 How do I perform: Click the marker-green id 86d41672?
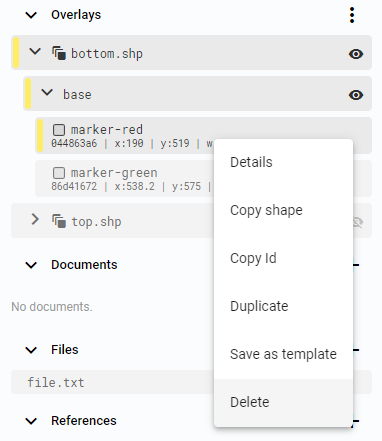point(74,186)
